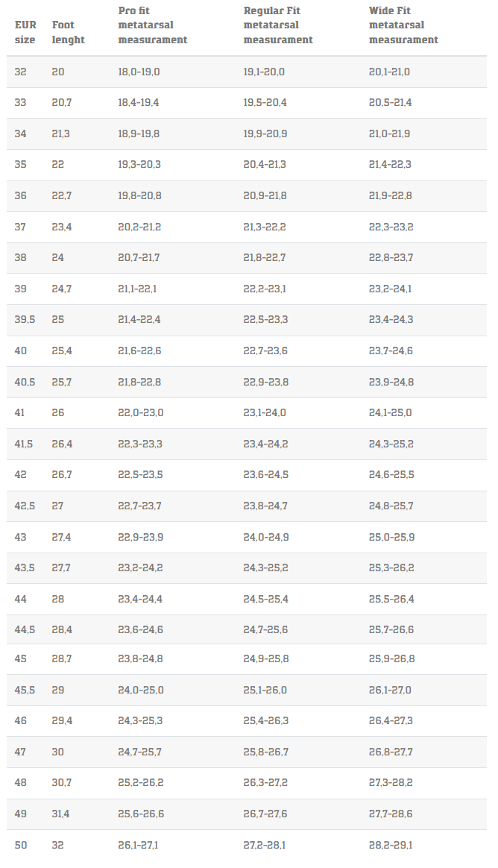Select Wide Fit value 25,0-25,9
The image size is (498, 868).
(x=391, y=537)
